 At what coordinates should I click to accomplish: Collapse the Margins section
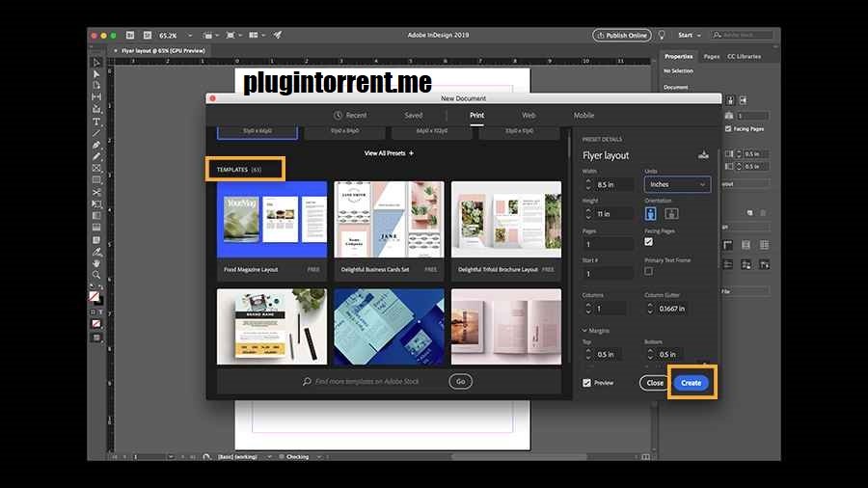coord(584,330)
